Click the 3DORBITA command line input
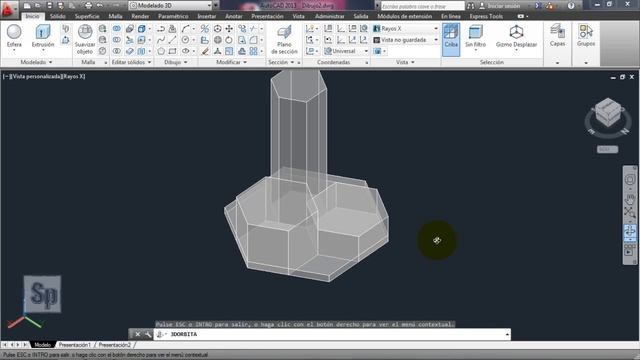This screenshot has width=640, height=360. (331, 334)
